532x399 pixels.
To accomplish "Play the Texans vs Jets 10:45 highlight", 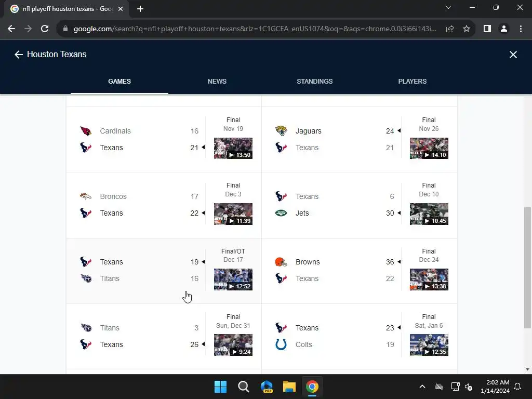I will pyautogui.click(x=429, y=214).
